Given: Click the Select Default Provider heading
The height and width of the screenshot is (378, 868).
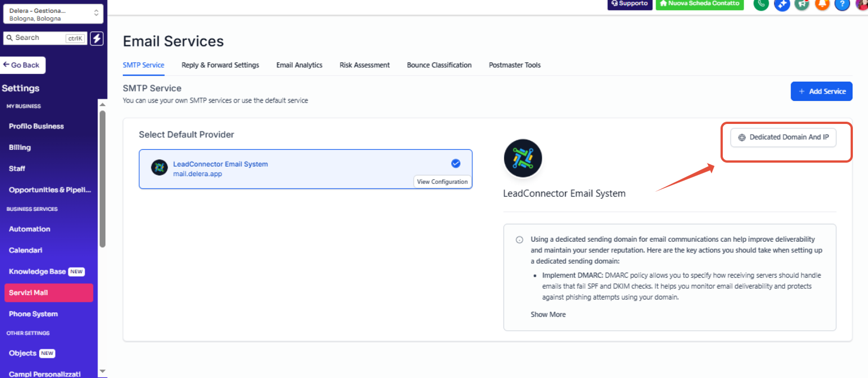Looking at the screenshot, I should click(x=187, y=135).
